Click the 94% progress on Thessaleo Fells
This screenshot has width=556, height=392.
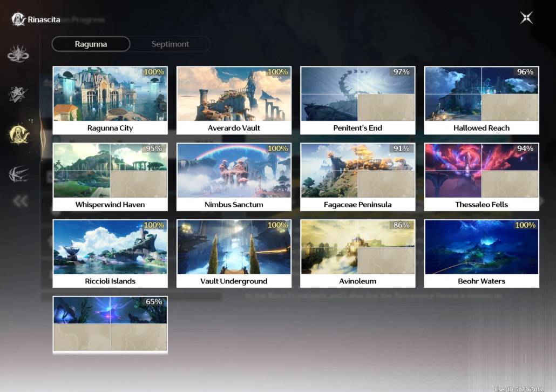tap(525, 148)
